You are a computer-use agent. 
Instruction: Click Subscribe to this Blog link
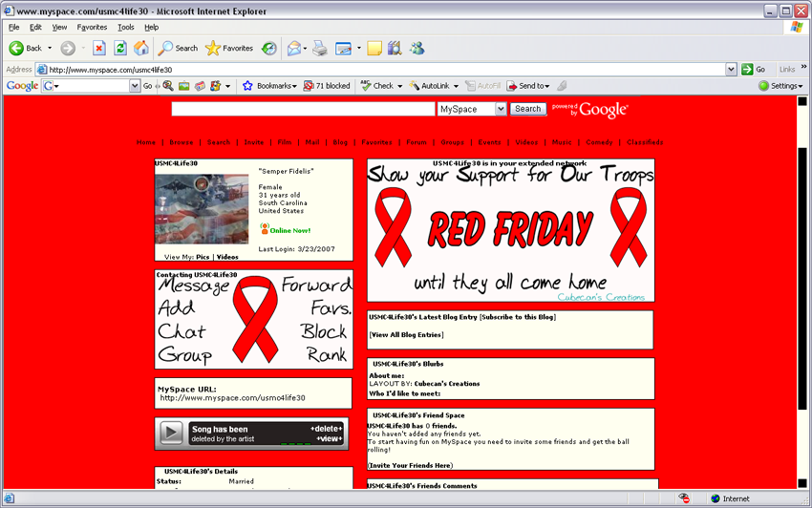click(x=518, y=317)
